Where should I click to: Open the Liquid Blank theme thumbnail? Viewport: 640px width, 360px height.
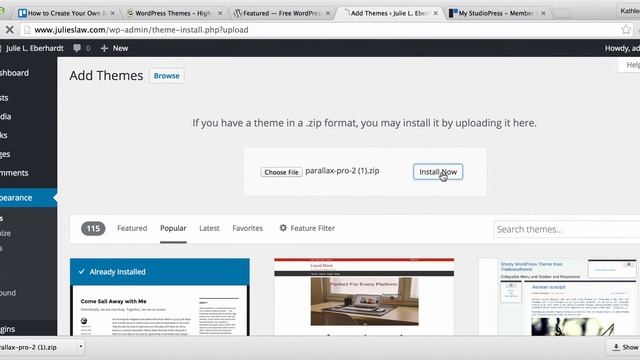[364, 297]
